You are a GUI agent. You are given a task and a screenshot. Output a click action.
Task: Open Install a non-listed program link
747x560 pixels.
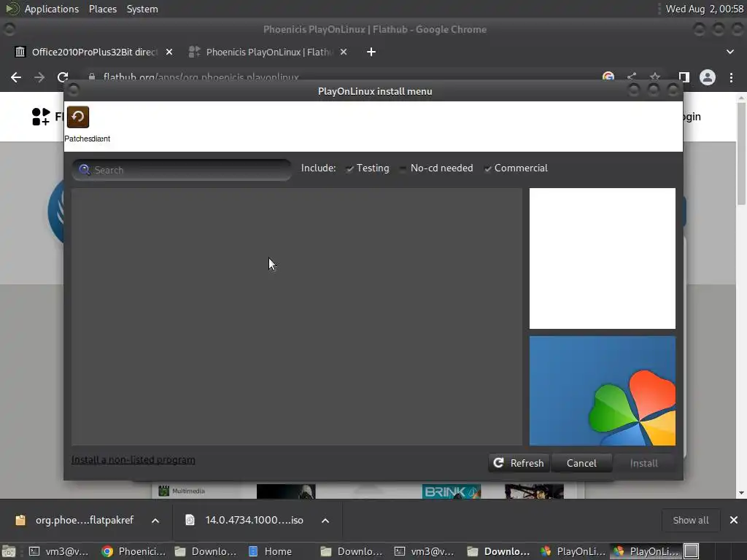(x=133, y=460)
